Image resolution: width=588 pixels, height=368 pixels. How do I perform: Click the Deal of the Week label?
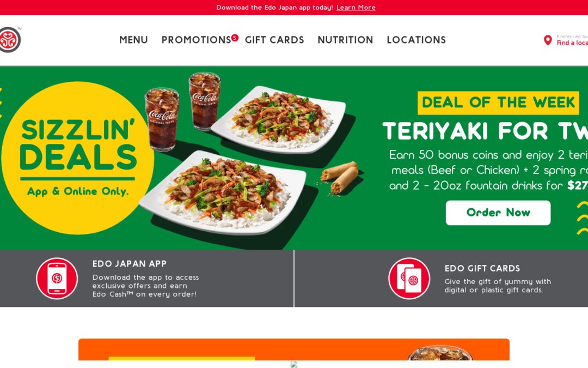click(498, 102)
